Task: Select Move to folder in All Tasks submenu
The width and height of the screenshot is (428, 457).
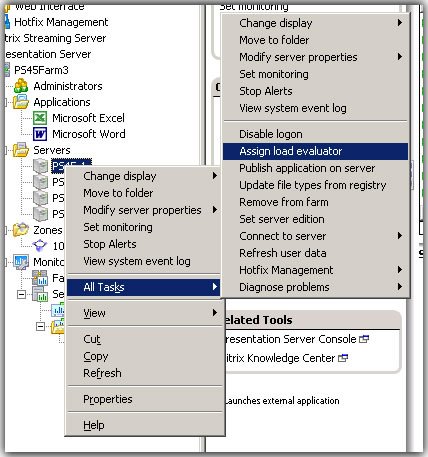Action: (315, 40)
